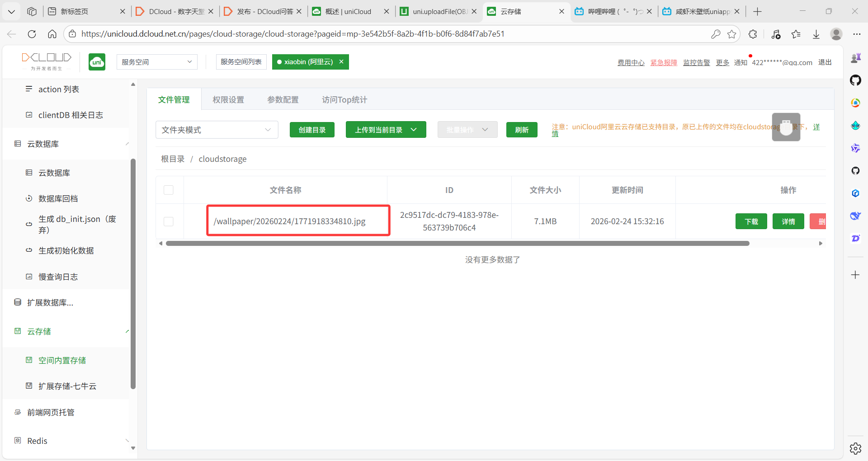Open 扩展存储-七牛云 in the sidebar
Image resolution: width=868 pixels, height=461 pixels.
point(67,386)
